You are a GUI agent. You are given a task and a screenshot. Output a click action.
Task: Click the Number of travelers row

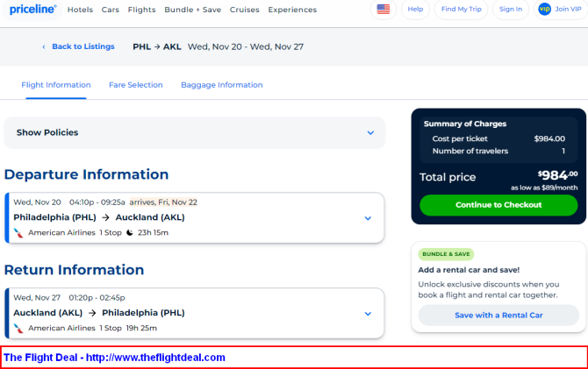[498, 151]
